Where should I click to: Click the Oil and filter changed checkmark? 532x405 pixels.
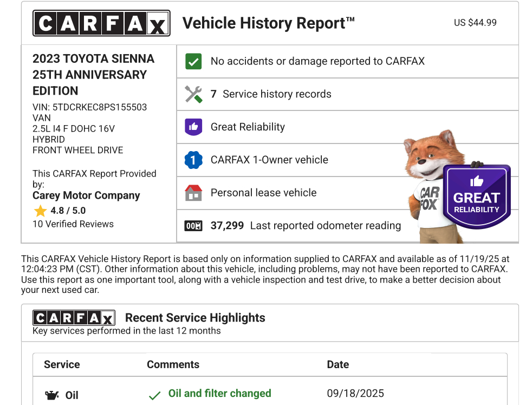tap(154, 396)
